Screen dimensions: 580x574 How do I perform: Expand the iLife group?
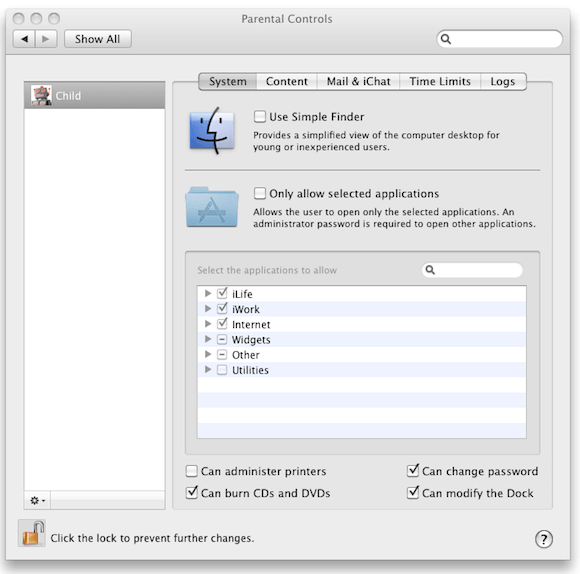pyautogui.click(x=208, y=293)
